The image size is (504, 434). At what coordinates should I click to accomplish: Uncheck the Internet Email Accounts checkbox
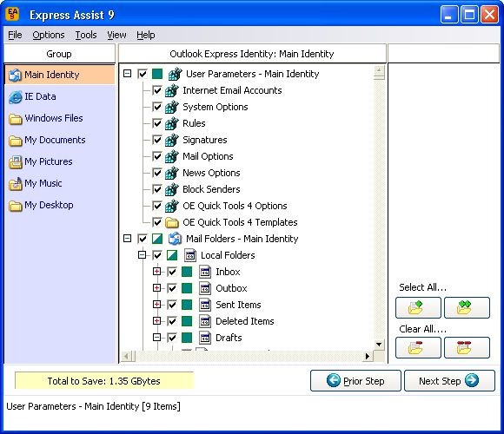point(157,90)
